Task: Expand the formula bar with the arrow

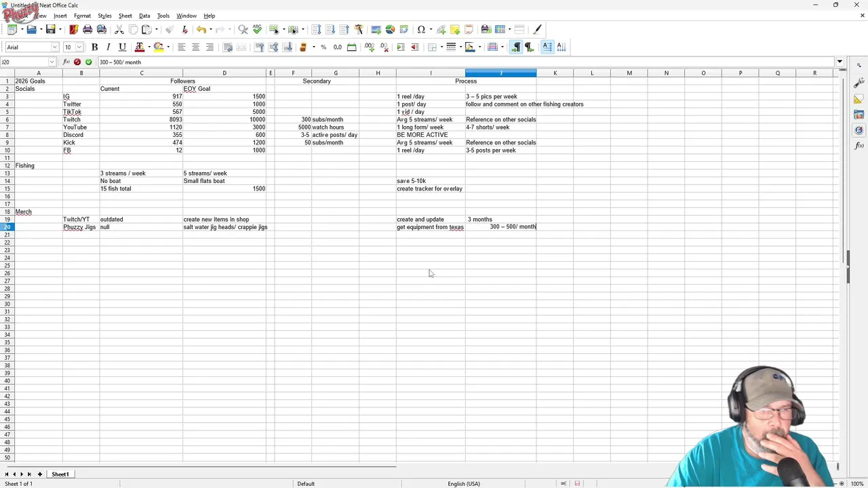Action: 840,62
